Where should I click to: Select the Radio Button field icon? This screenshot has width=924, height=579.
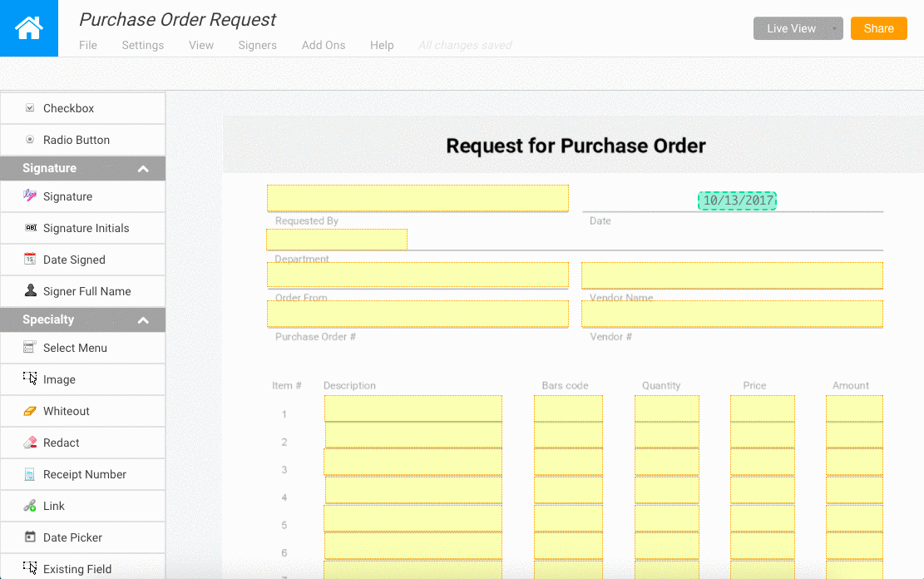tap(30, 140)
